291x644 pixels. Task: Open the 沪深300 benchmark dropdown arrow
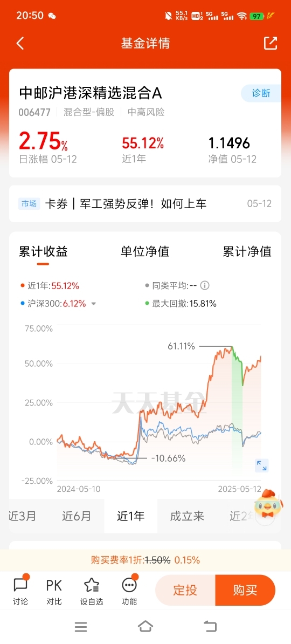(94, 304)
